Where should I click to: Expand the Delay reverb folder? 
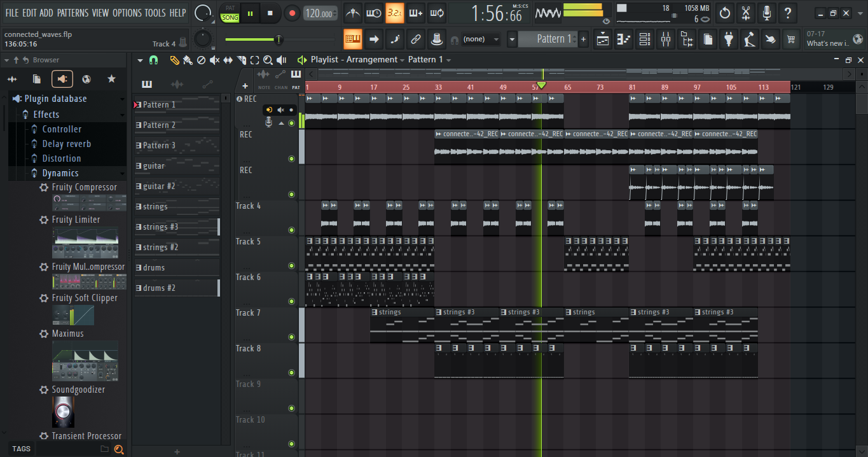[67, 144]
